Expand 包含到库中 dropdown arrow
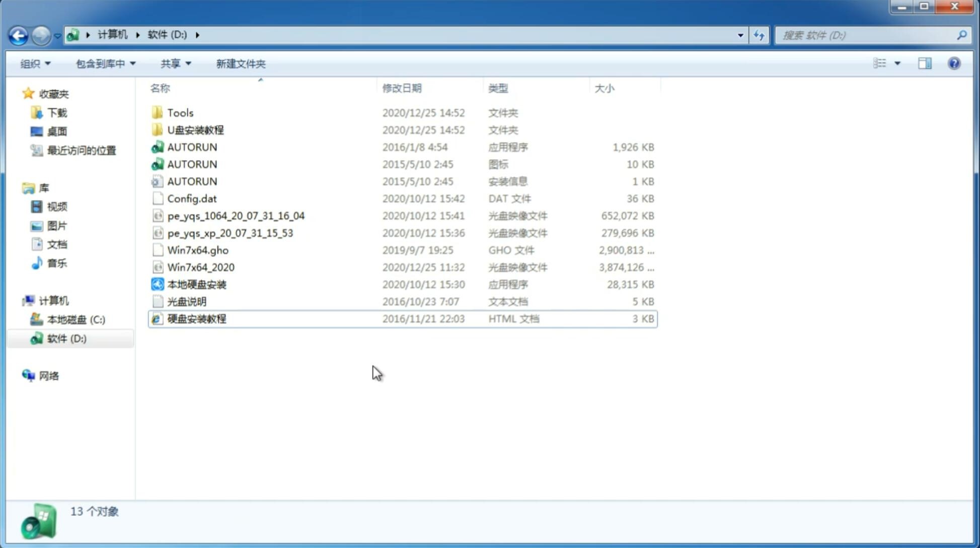 pyautogui.click(x=132, y=63)
